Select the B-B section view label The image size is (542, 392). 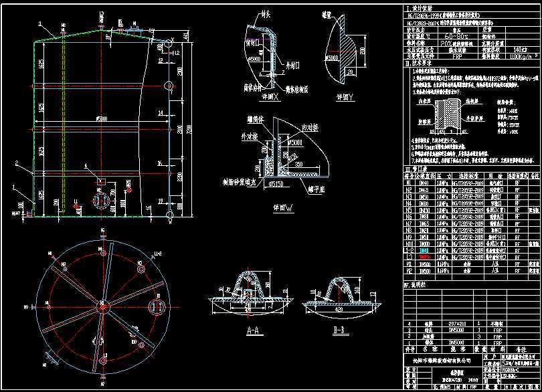coord(340,328)
